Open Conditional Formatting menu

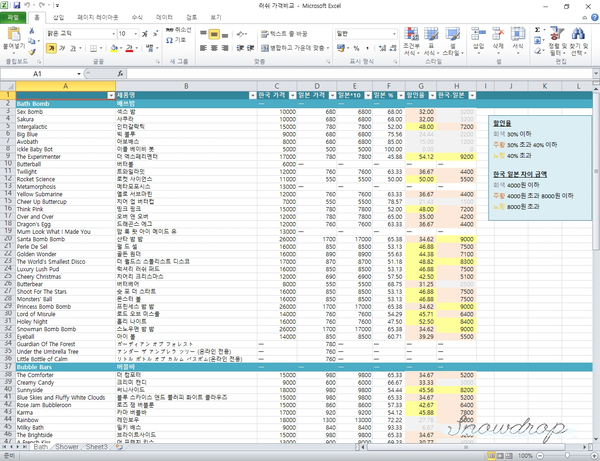click(411, 41)
